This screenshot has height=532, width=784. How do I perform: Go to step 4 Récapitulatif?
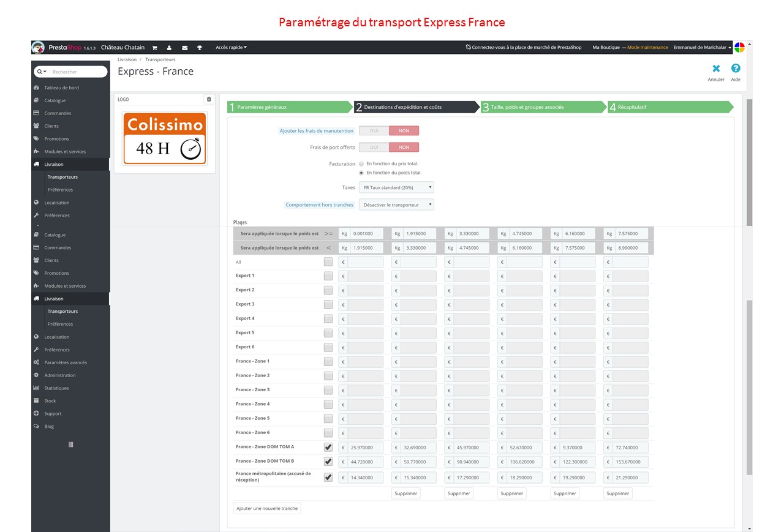pyautogui.click(x=670, y=107)
